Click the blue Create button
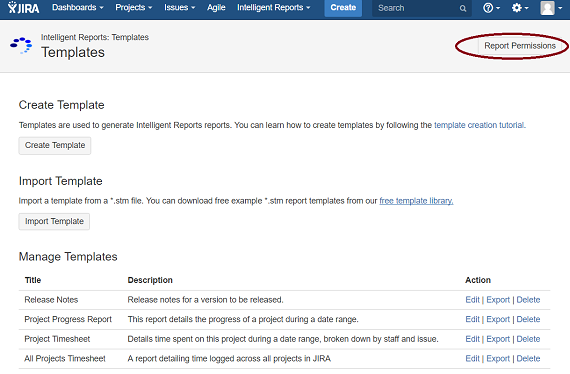 pyautogui.click(x=343, y=8)
